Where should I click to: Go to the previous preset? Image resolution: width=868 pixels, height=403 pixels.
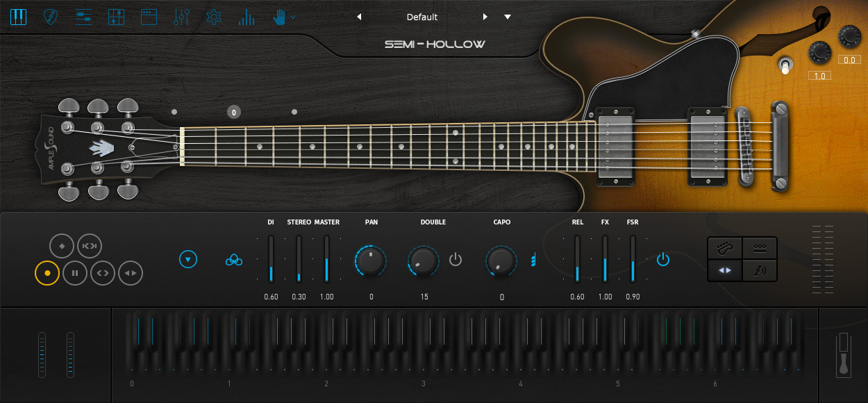click(359, 17)
